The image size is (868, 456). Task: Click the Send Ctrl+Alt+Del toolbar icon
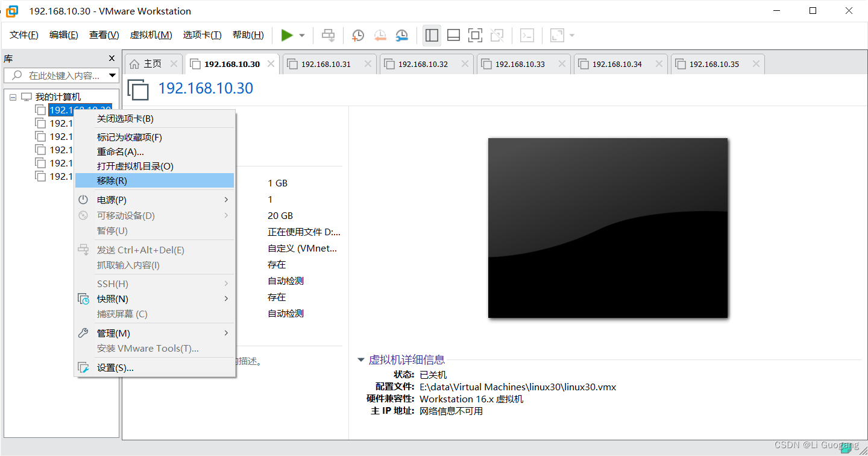(x=328, y=36)
